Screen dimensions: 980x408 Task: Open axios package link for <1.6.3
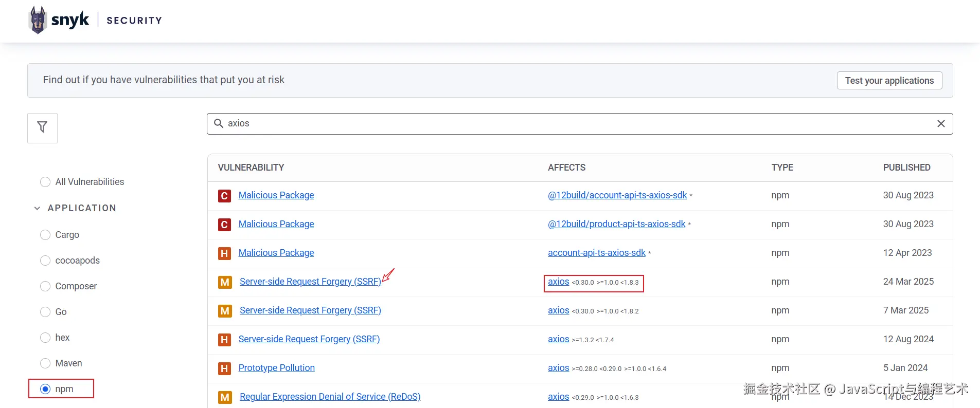[x=559, y=397]
